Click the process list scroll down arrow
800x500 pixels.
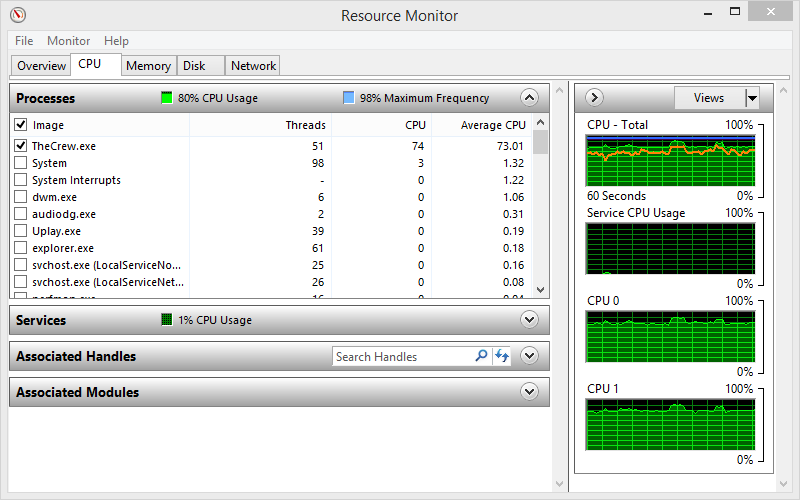pyautogui.click(x=541, y=290)
